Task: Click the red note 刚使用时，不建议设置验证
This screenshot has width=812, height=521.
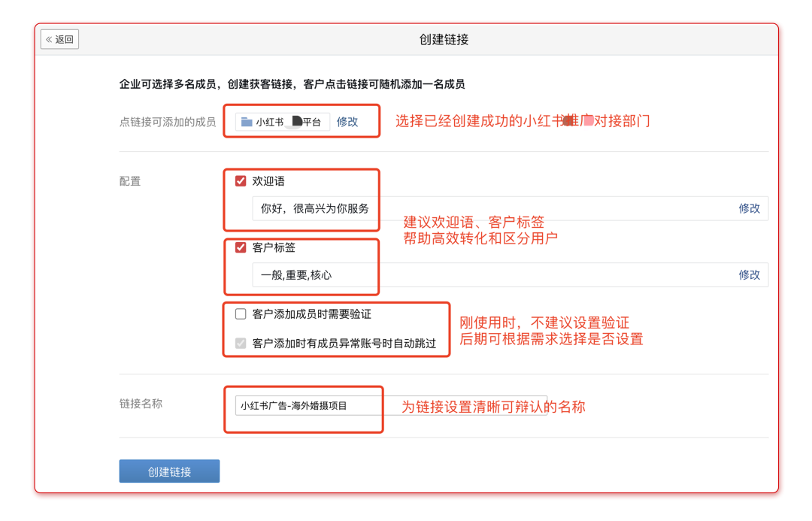Action: [x=544, y=323]
